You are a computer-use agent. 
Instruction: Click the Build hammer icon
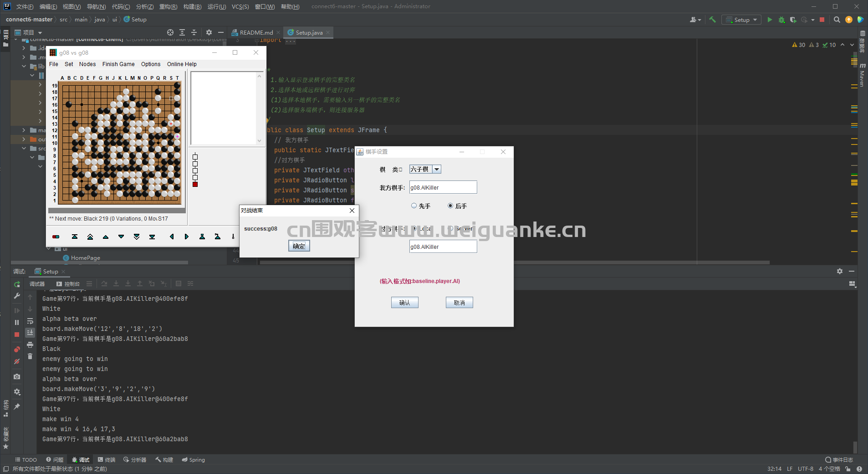click(713, 20)
